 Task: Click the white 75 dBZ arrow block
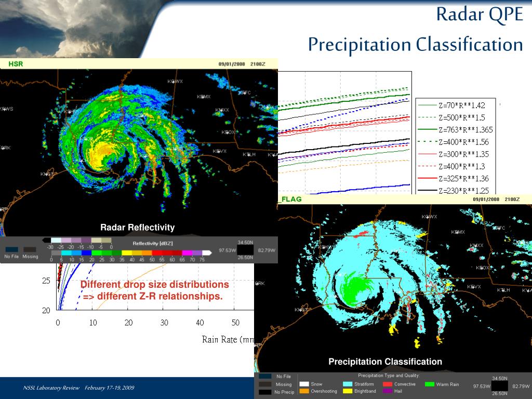(x=207, y=253)
